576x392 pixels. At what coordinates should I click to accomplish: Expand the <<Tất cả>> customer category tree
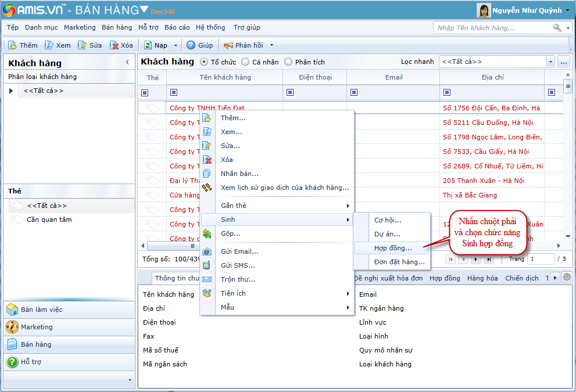11,91
